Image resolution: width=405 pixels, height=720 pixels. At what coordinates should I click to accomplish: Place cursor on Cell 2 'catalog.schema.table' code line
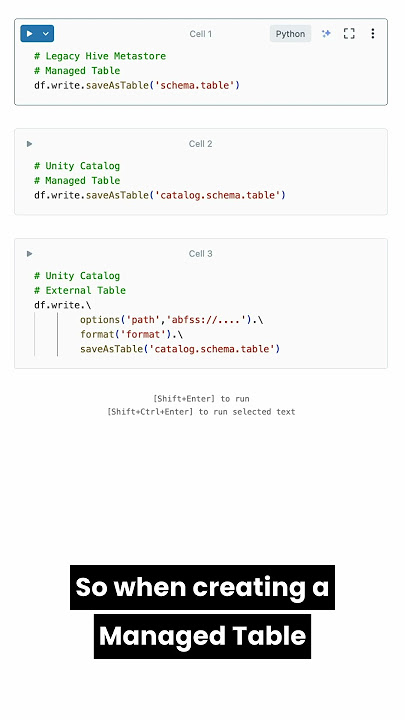pyautogui.click(x=160, y=195)
